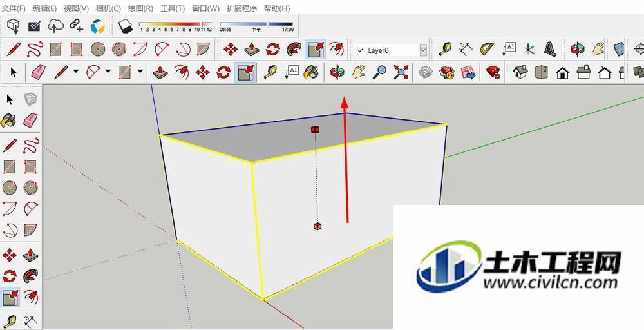Click the greyed 3D Warehouse icon
Image resolution: width=644 pixels, height=330 pixels.
[x=425, y=73]
